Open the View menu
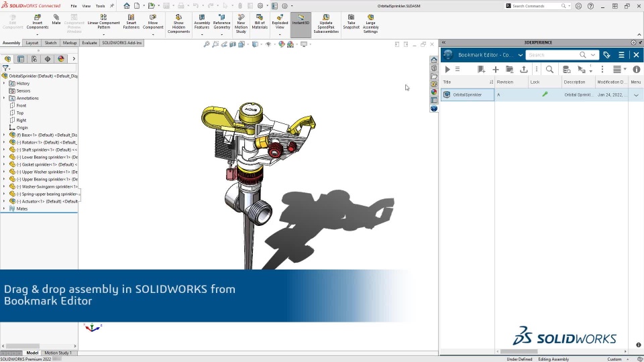 pos(87,6)
